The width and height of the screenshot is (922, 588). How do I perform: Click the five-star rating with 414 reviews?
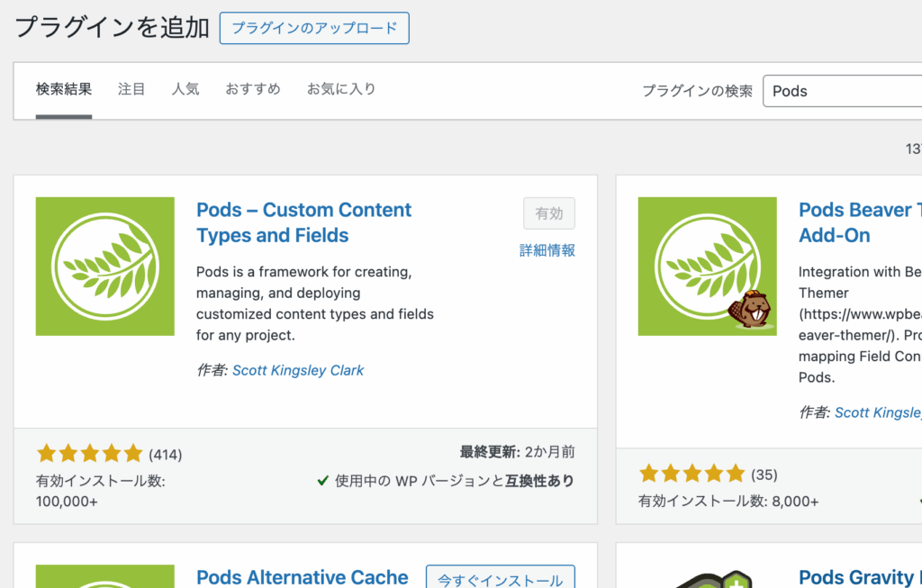[89, 453]
